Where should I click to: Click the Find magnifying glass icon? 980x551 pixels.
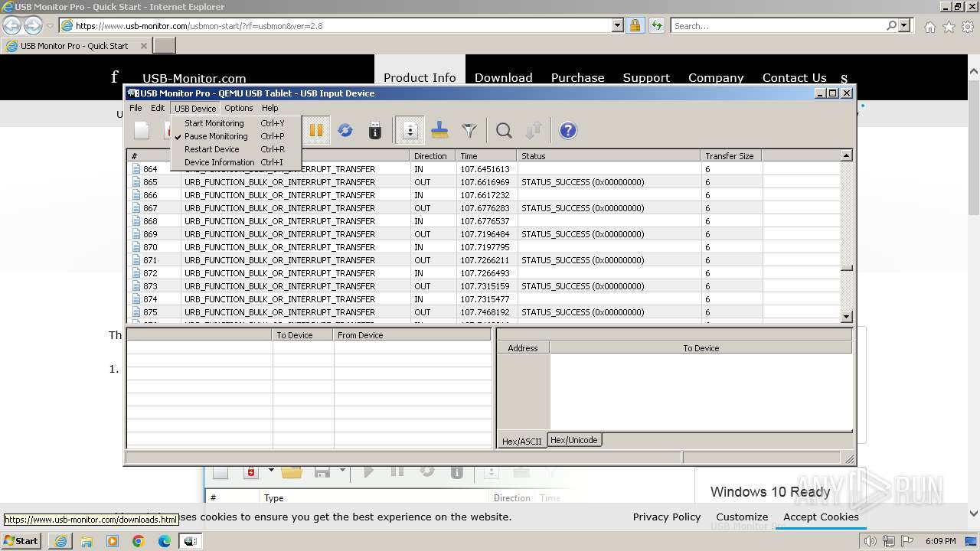tap(504, 131)
